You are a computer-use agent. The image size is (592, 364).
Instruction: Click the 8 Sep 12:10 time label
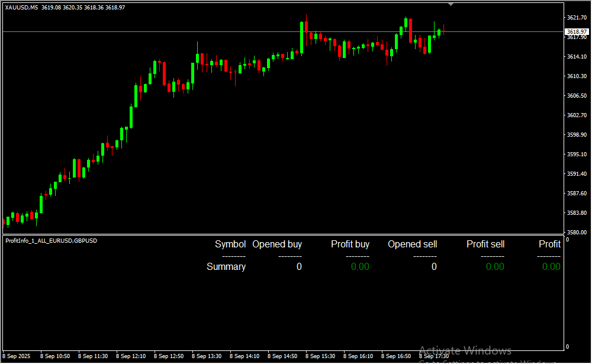tap(131, 356)
